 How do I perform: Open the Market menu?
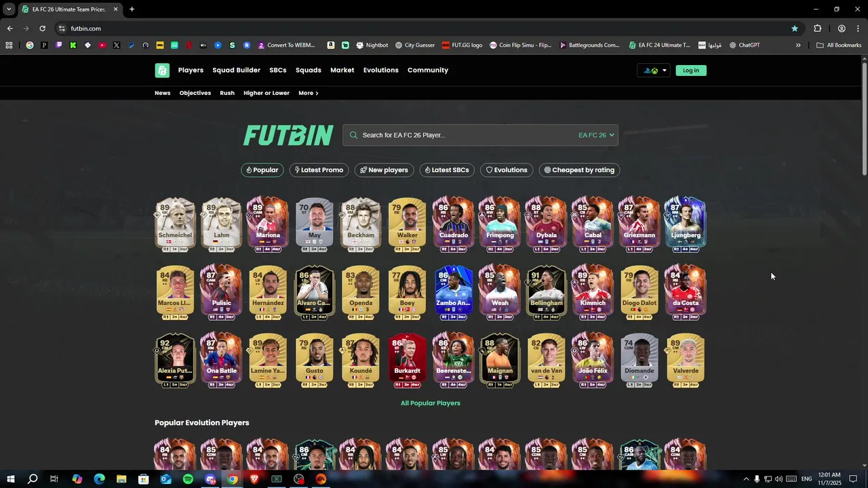click(342, 70)
